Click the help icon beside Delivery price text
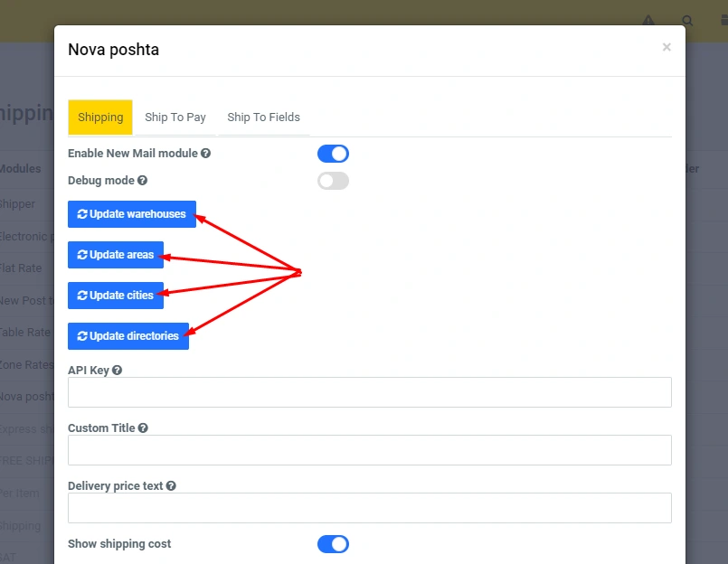The height and width of the screenshot is (564, 728). (171, 486)
